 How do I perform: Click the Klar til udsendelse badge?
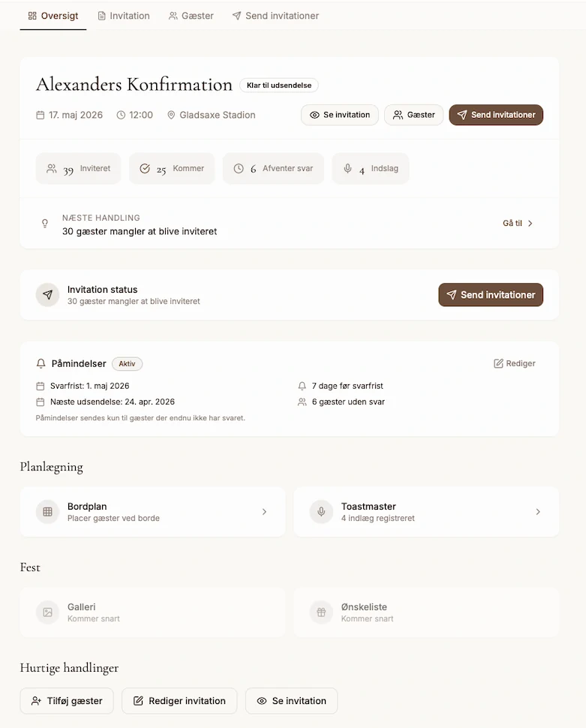(278, 85)
